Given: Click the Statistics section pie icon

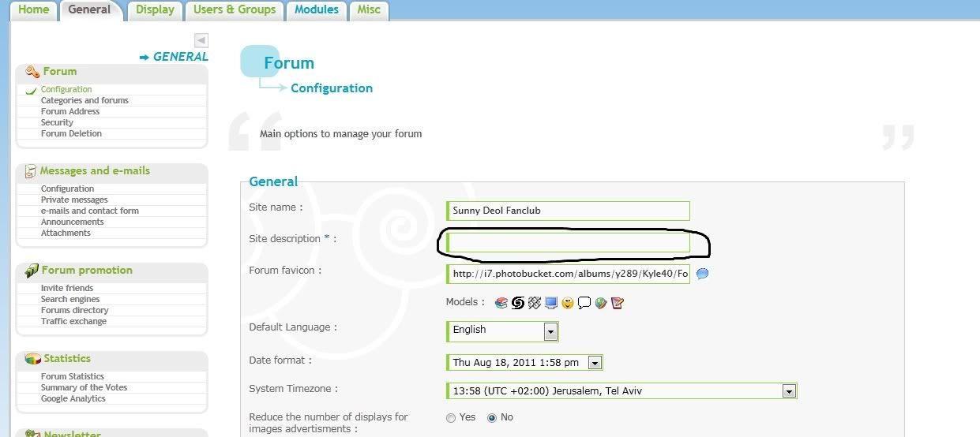Looking at the screenshot, I should (32, 359).
